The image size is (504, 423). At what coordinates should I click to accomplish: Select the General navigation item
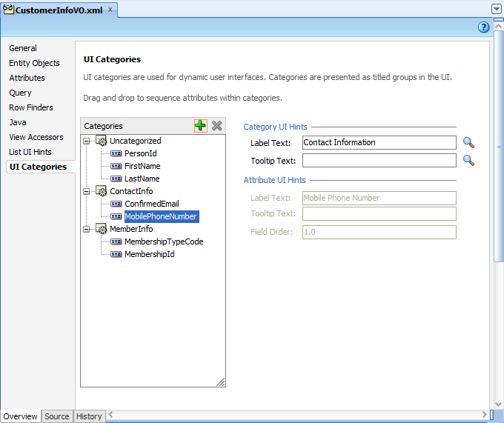pos(23,48)
